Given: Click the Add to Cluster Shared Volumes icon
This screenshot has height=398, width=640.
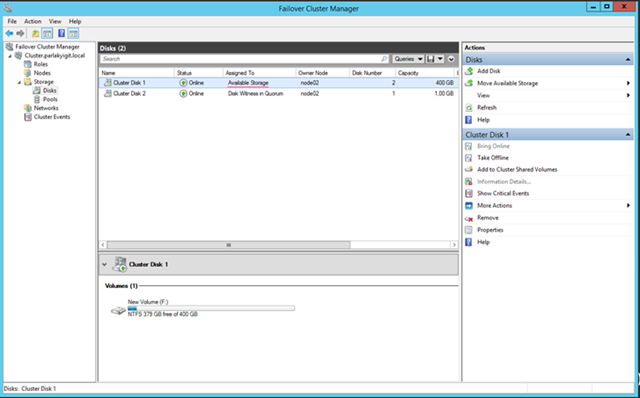Looking at the screenshot, I should (x=469, y=169).
